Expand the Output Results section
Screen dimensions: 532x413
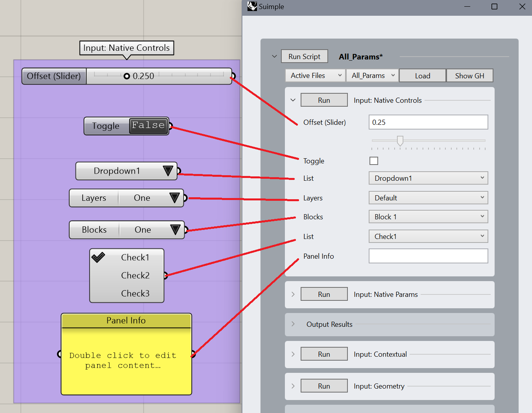[293, 324]
